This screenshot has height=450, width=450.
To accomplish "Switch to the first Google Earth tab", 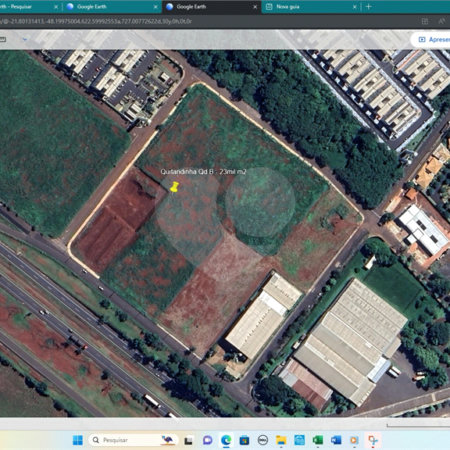I will [92, 7].
